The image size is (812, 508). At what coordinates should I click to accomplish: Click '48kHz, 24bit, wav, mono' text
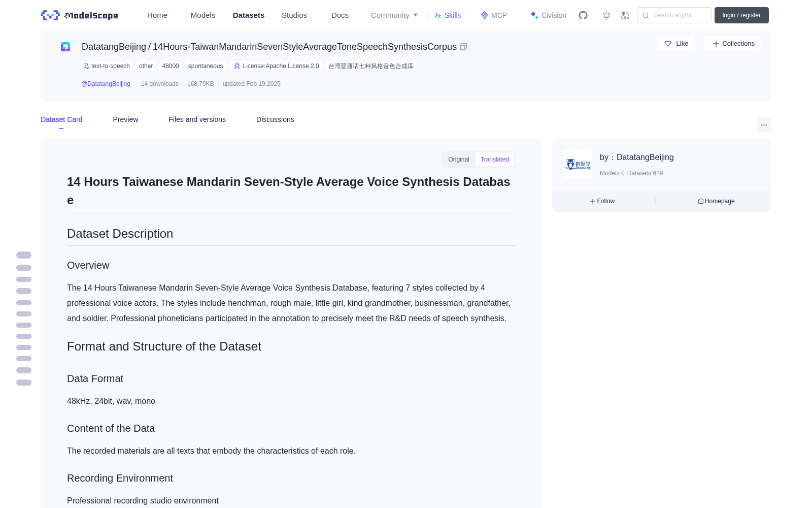coord(111,401)
